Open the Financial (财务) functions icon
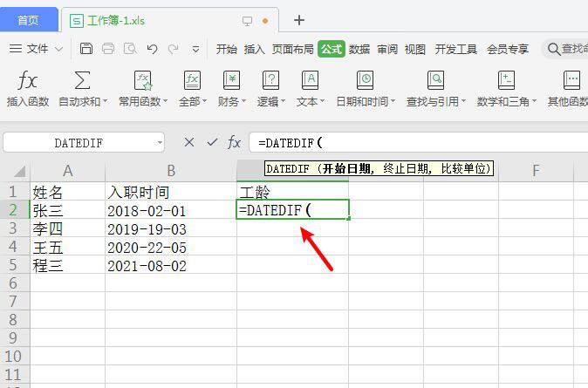The image size is (588, 388). click(x=231, y=80)
